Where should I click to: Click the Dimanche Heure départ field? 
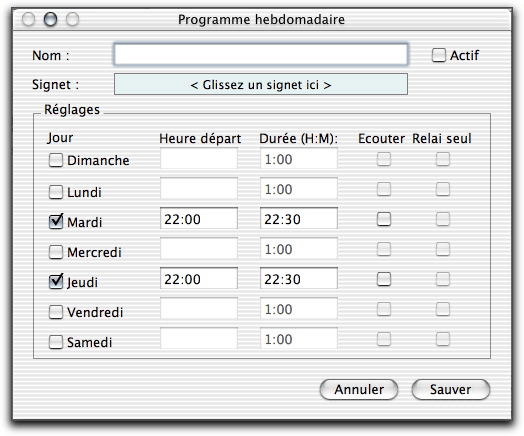click(x=199, y=158)
